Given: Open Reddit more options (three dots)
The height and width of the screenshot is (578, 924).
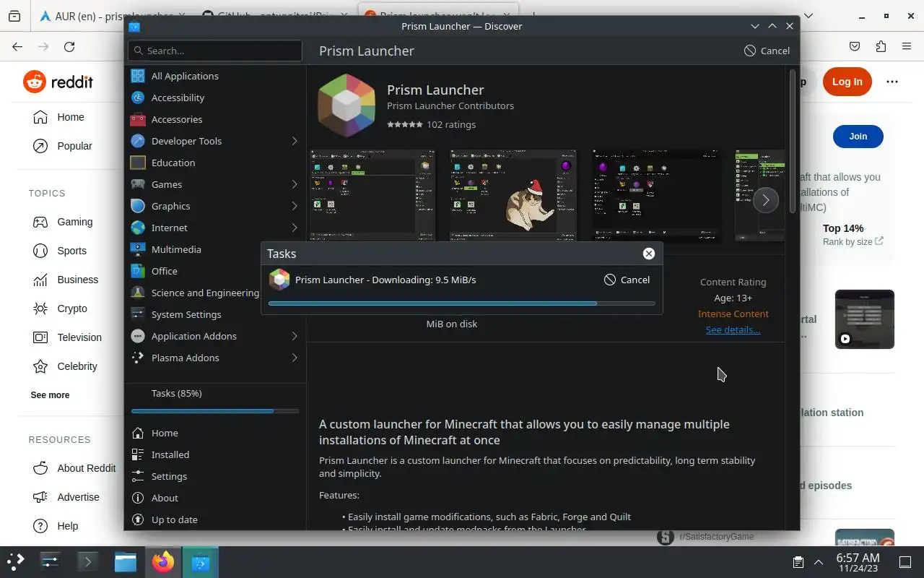Looking at the screenshot, I should tap(892, 82).
